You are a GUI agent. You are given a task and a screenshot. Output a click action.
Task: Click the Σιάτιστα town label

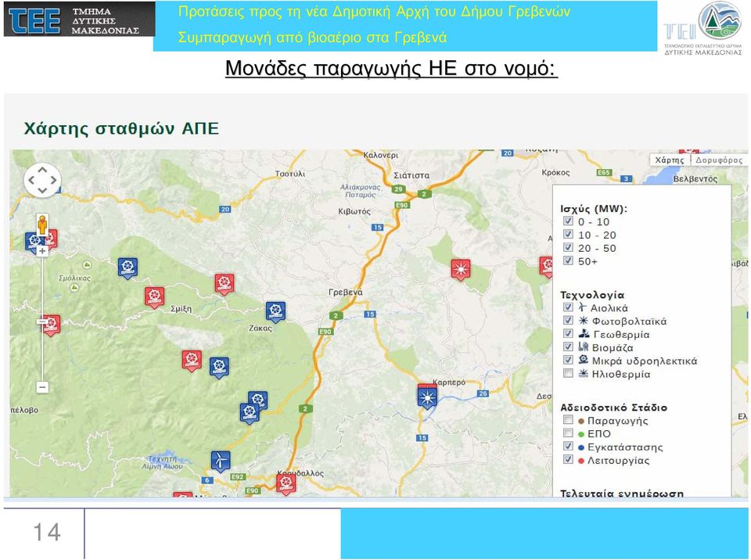click(x=411, y=175)
